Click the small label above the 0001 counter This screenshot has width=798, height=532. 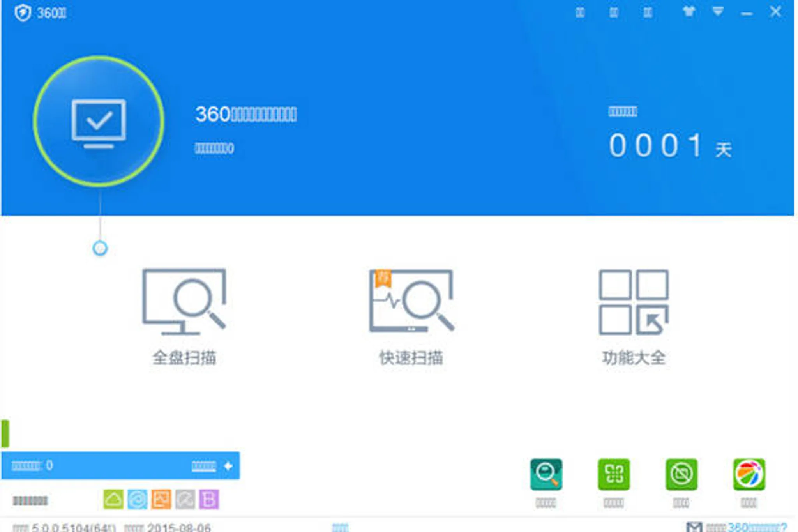coord(623,112)
